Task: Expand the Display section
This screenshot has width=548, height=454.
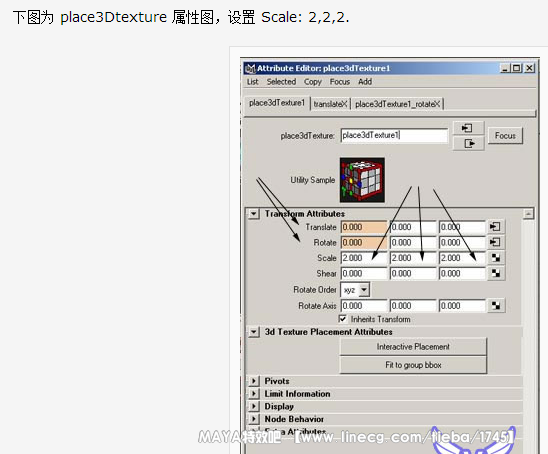Action: click(254, 406)
